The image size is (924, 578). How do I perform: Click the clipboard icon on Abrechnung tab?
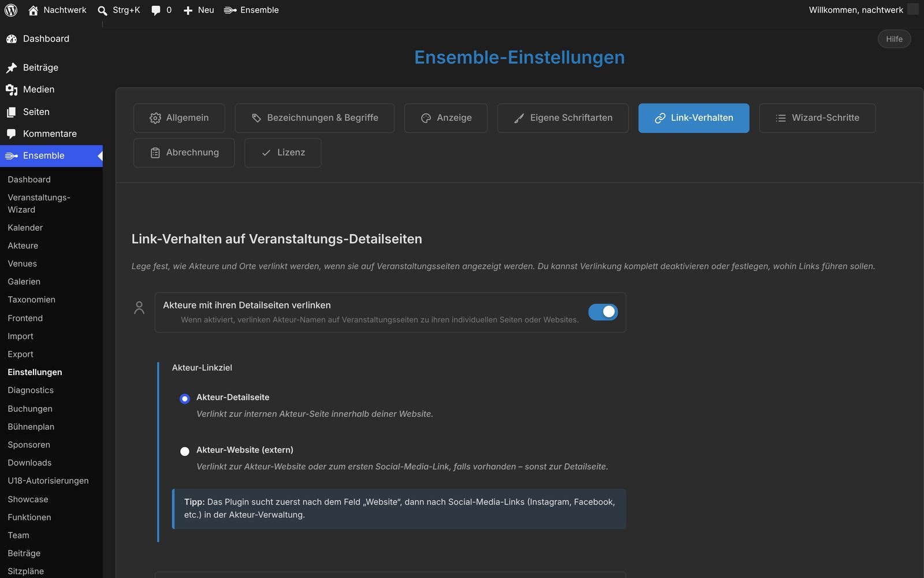tap(155, 153)
